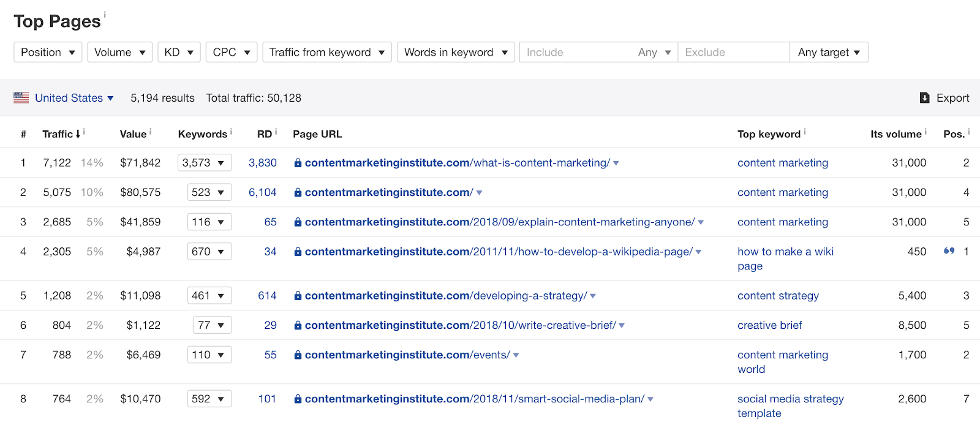The height and width of the screenshot is (425, 980).
Task: Click the 'content marketing world' keyword link
Action: 783,362
